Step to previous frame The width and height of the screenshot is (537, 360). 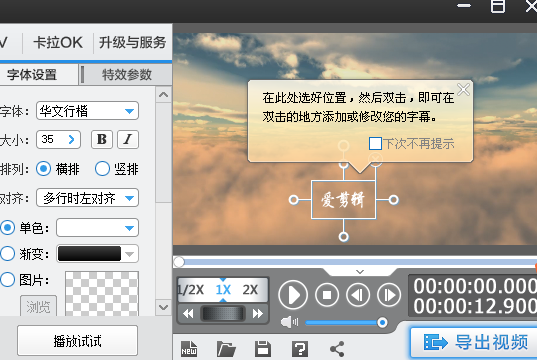coord(358,295)
